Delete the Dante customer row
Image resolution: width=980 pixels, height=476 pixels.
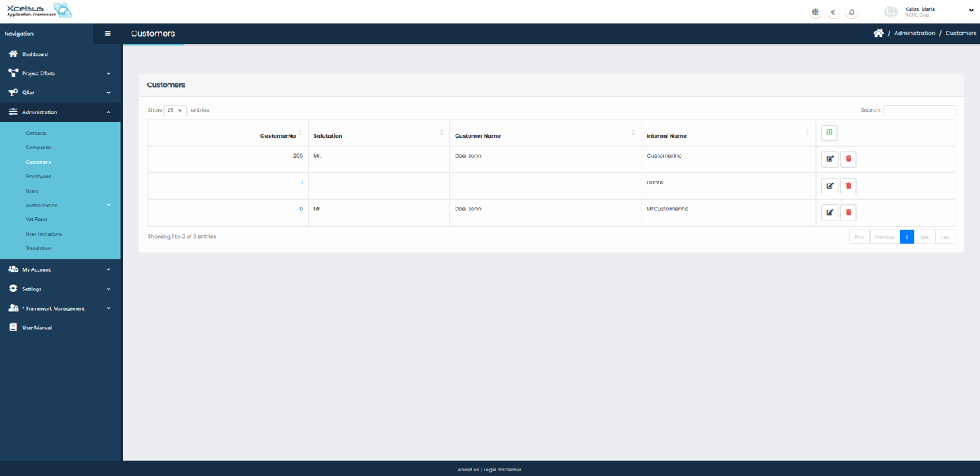pos(848,186)
